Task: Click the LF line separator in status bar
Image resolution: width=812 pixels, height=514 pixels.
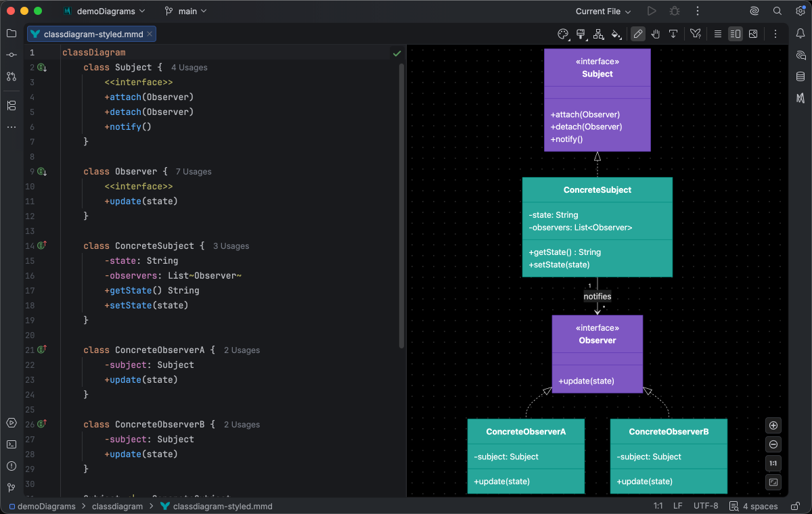Action: (677, 506)
